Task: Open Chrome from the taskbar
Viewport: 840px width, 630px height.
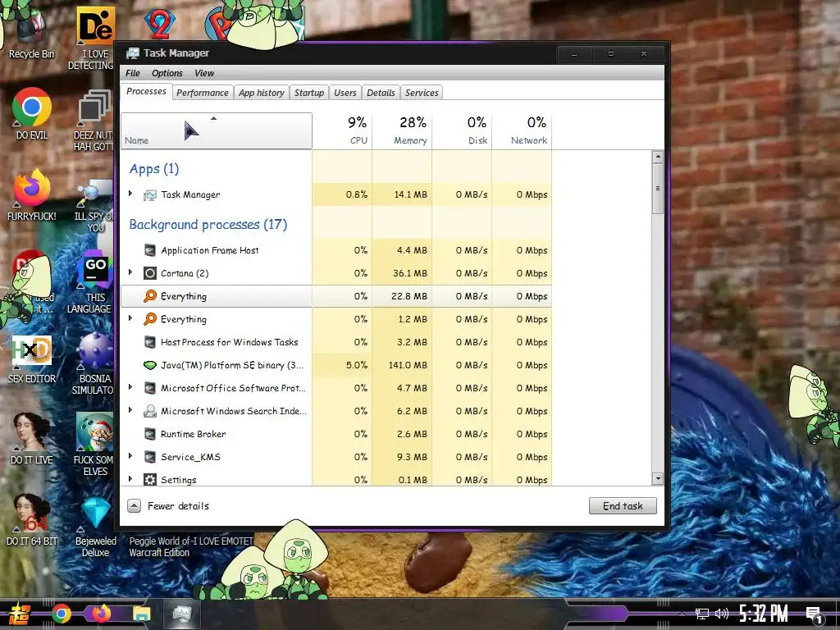Action: (x=61, y=614)
